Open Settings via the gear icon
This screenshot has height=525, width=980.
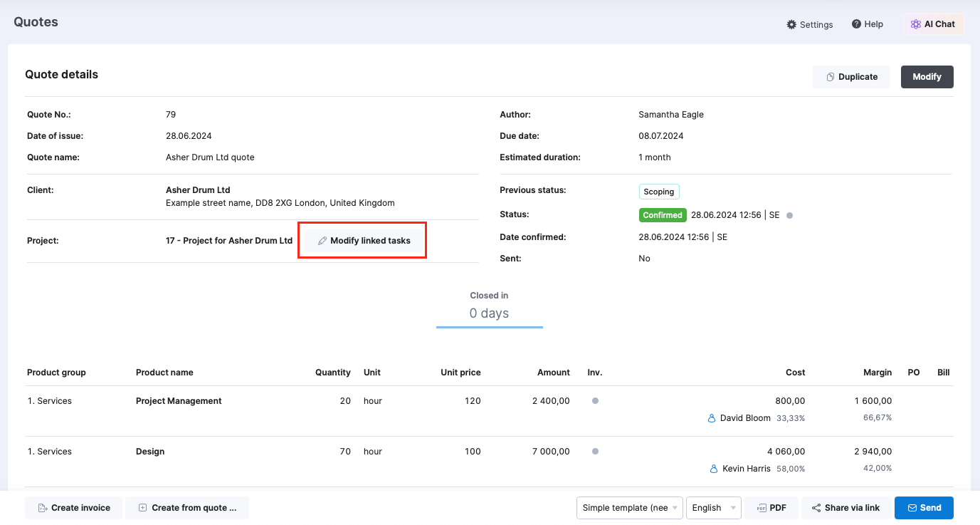point(809,24)
